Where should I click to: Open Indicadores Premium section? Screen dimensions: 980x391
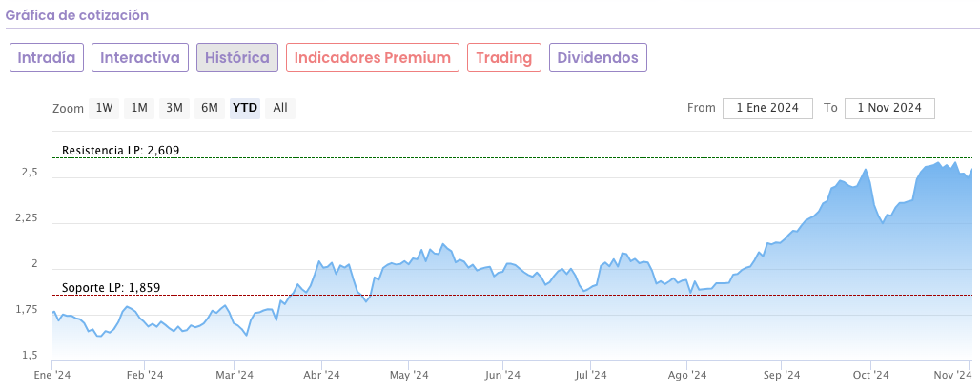pos(373,57)
